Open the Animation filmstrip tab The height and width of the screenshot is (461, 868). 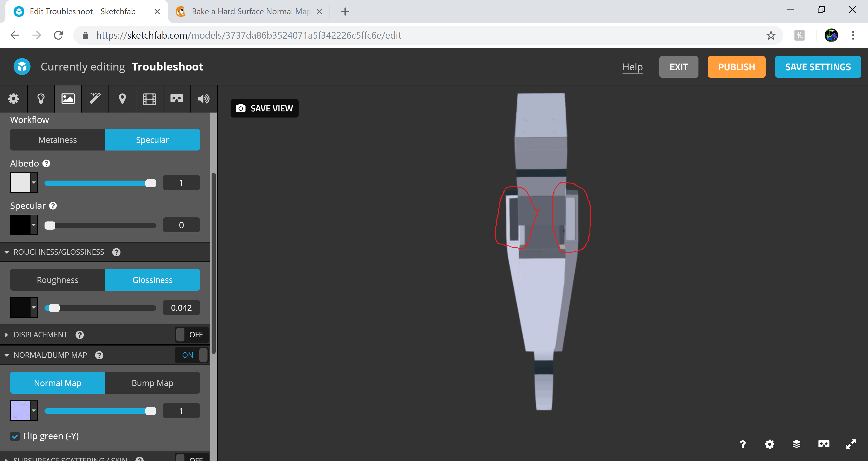(x=149, y=99)
